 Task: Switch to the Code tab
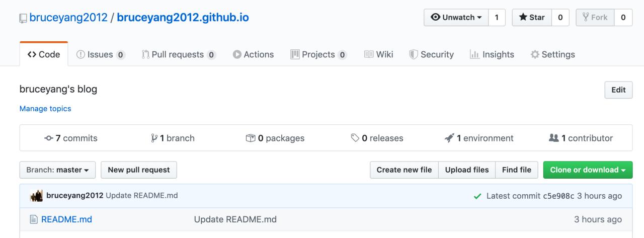pos(44,54)
